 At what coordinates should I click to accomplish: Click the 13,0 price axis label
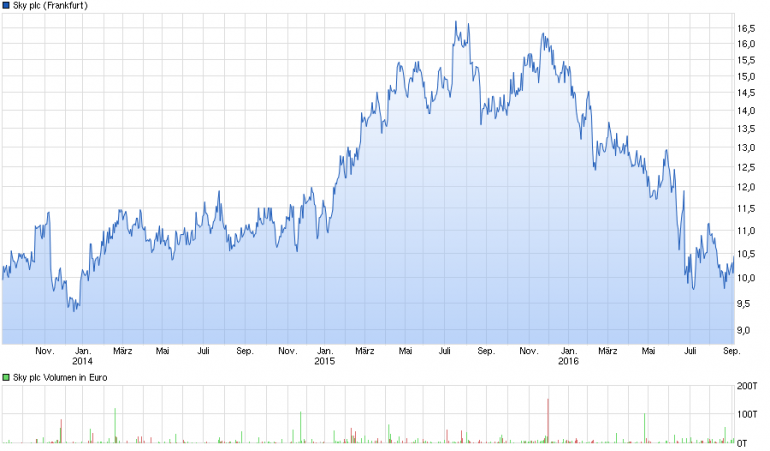coord(746,147)
